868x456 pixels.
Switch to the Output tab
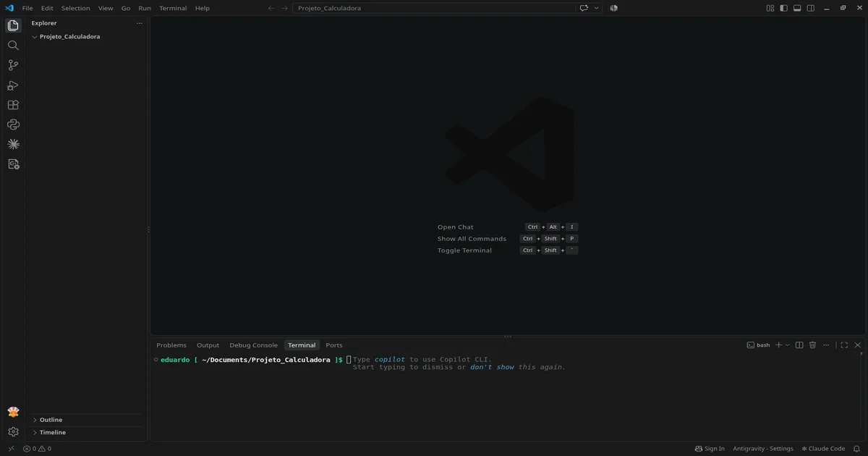(x=208, y=345)
